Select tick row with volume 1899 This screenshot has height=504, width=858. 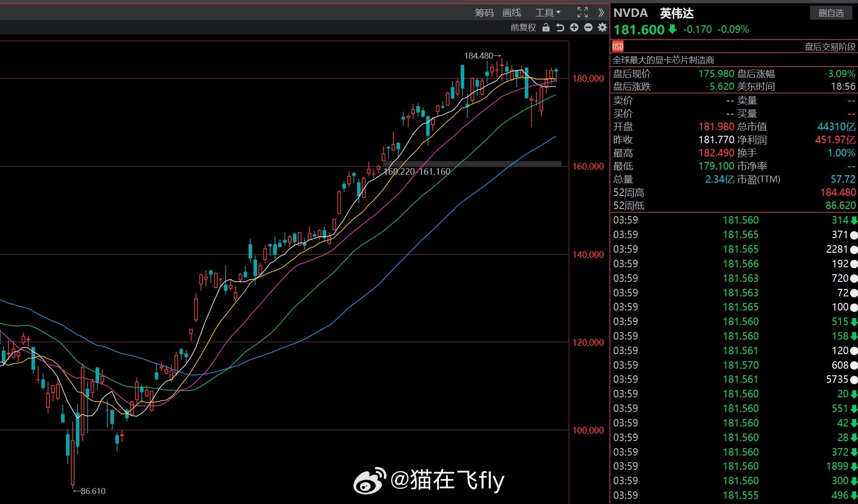[x=734, y=466]
